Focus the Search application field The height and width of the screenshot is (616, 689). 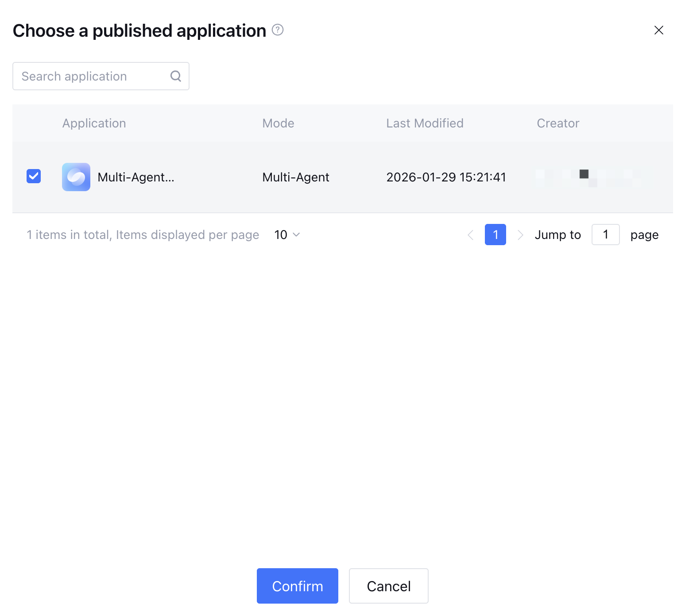pyautogui.click(x=93, y=76)
